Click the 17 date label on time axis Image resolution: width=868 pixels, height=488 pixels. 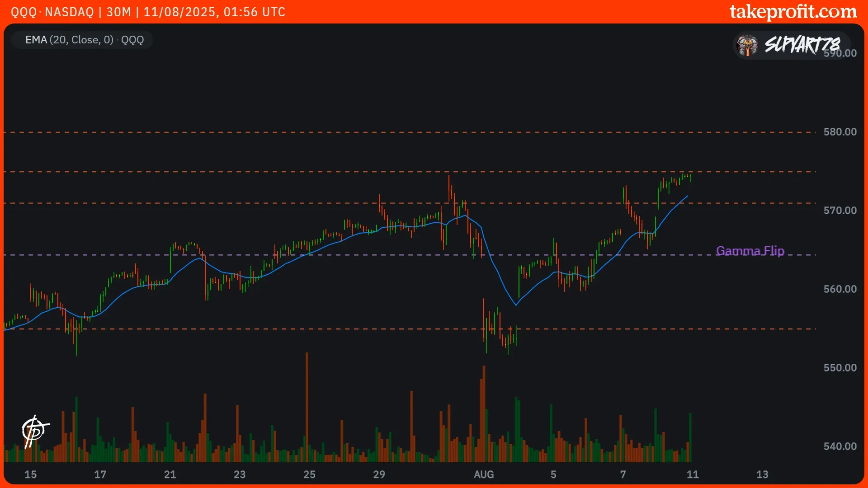point(100,474)
